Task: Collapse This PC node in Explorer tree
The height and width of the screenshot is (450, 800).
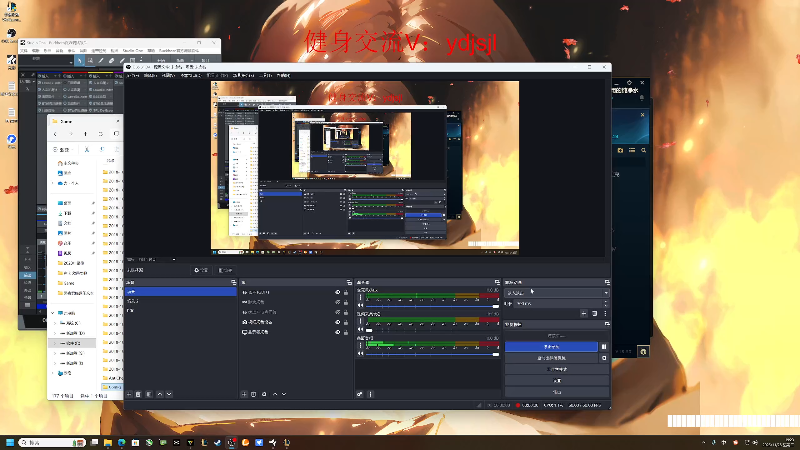Action: (53, 313)
